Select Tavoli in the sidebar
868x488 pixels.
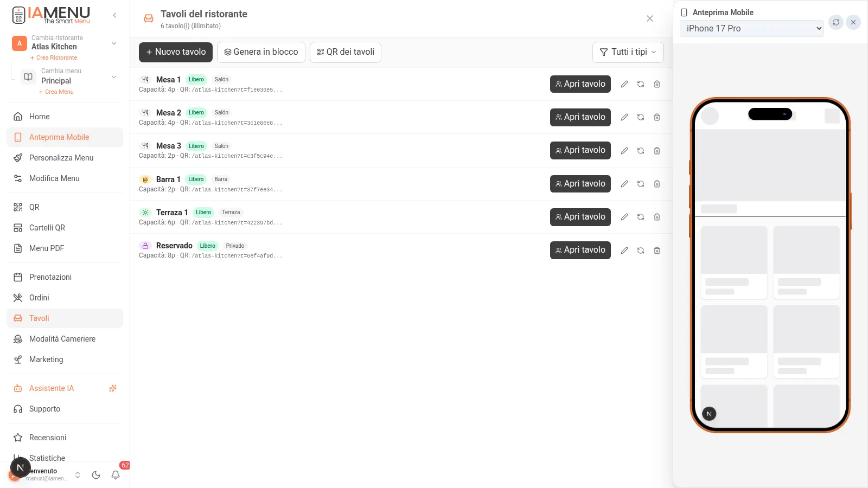(x=65, y=318)
